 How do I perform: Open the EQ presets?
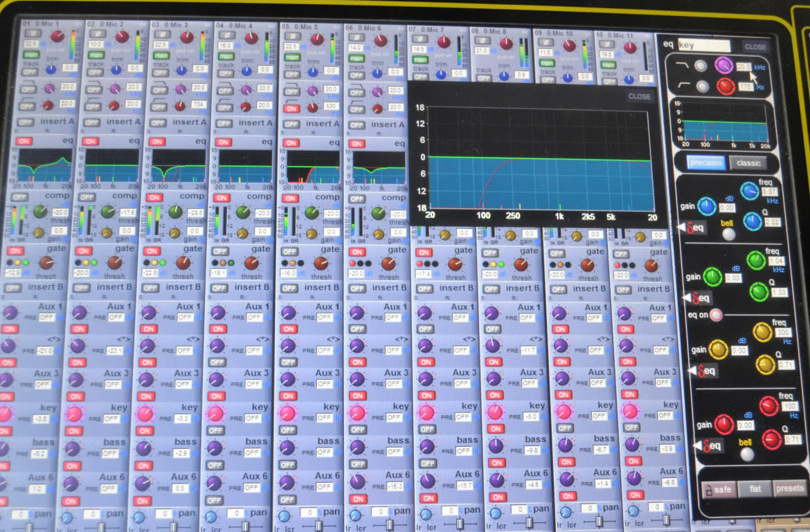[789, 488]
